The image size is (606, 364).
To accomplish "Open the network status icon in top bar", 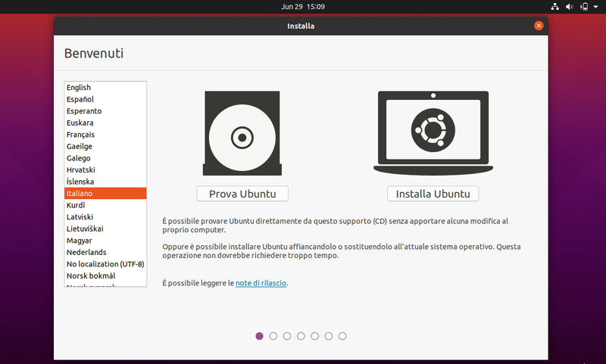I will (x=554, y=7).
